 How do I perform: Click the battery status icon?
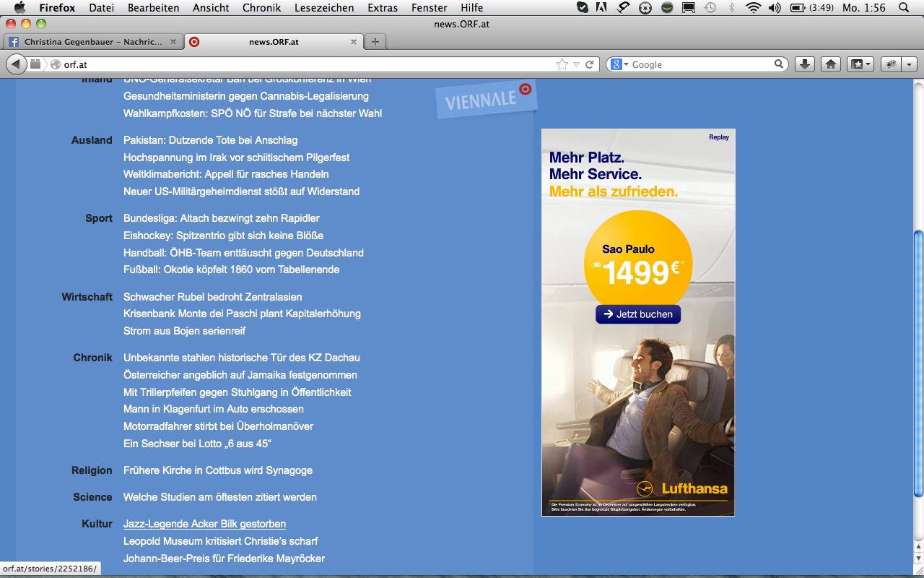(798, 7)
